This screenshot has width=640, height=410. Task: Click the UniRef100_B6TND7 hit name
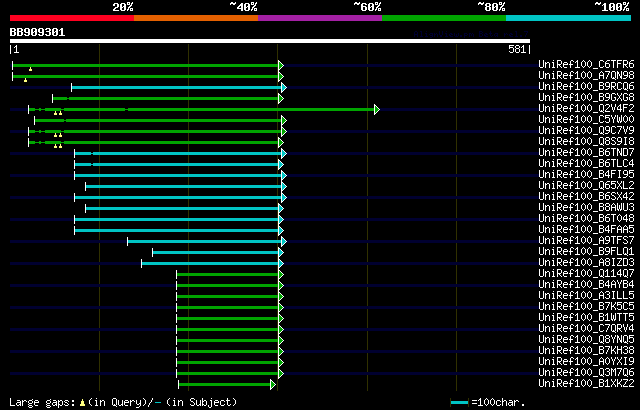pyautogui.click(x=587, y=153)
